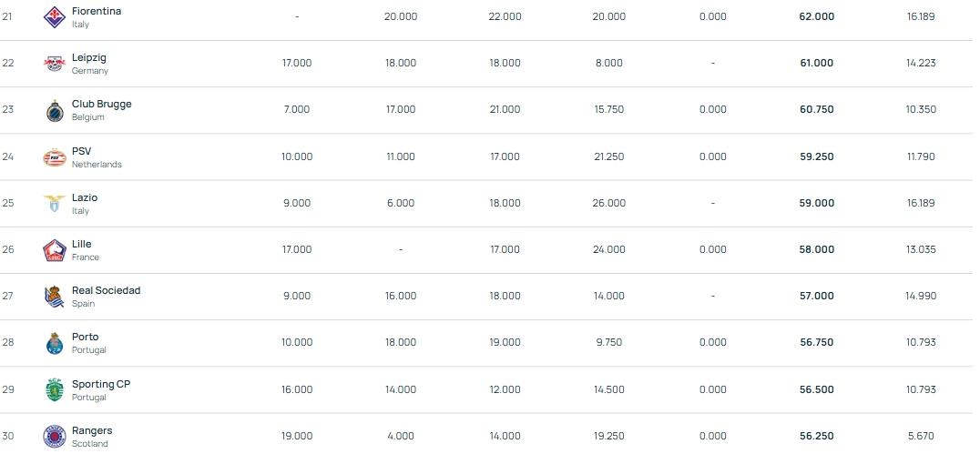Open the Rangers team name link
This screenshot has height=454, width=980.
[91, 430]
